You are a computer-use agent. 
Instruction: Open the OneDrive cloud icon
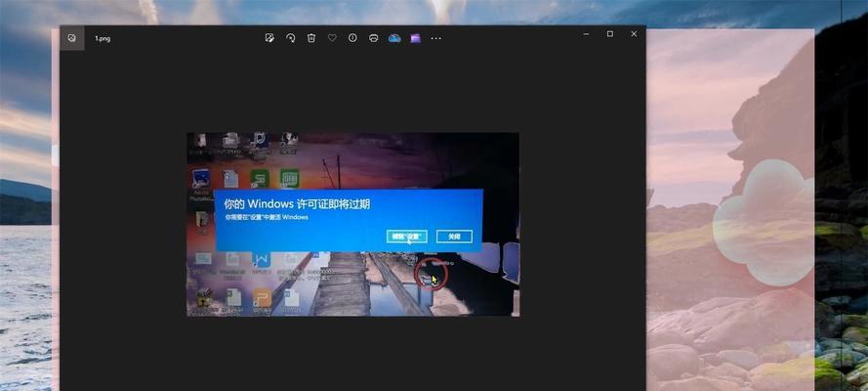(394, 38)
